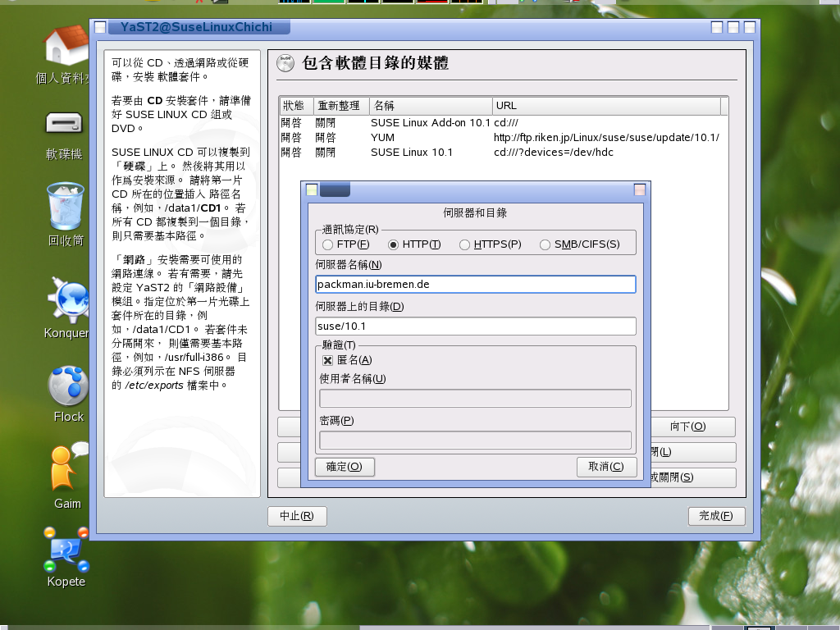
Task: Select the HTTPS protocol radio button
Action: (464, 244)
